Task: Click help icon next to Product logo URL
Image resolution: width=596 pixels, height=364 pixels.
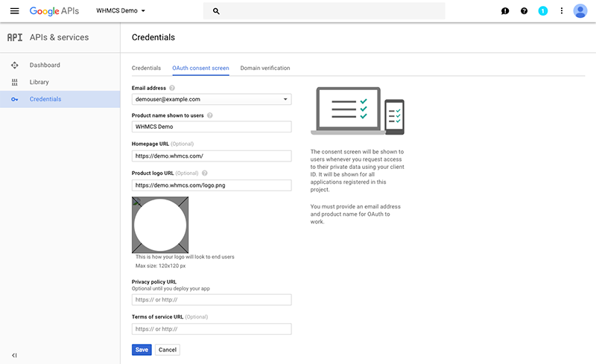Action: click(204, 173)
